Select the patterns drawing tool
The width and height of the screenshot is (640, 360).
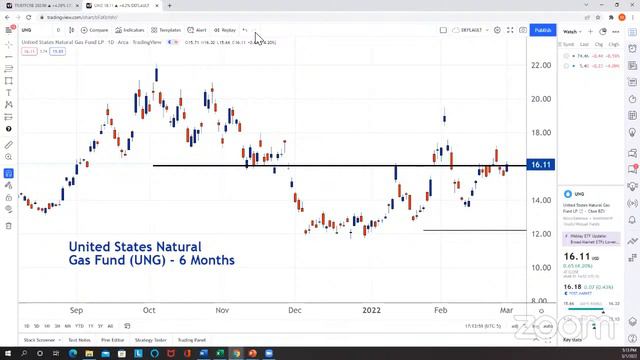9,105
